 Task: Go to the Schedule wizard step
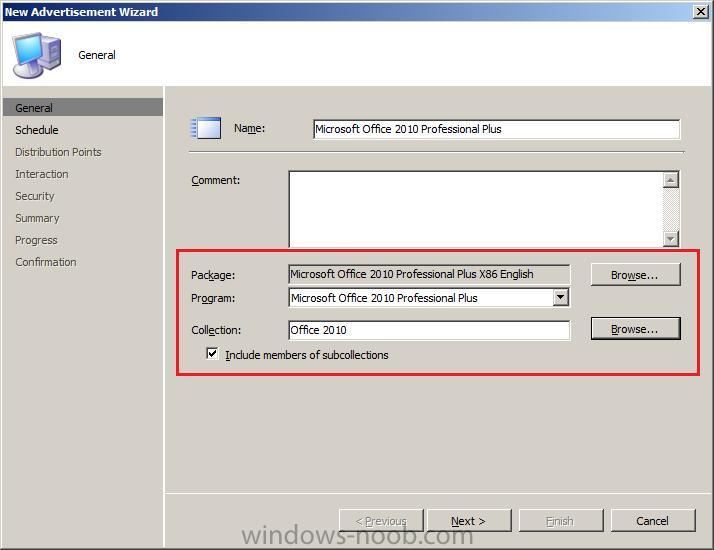point(36,130)
